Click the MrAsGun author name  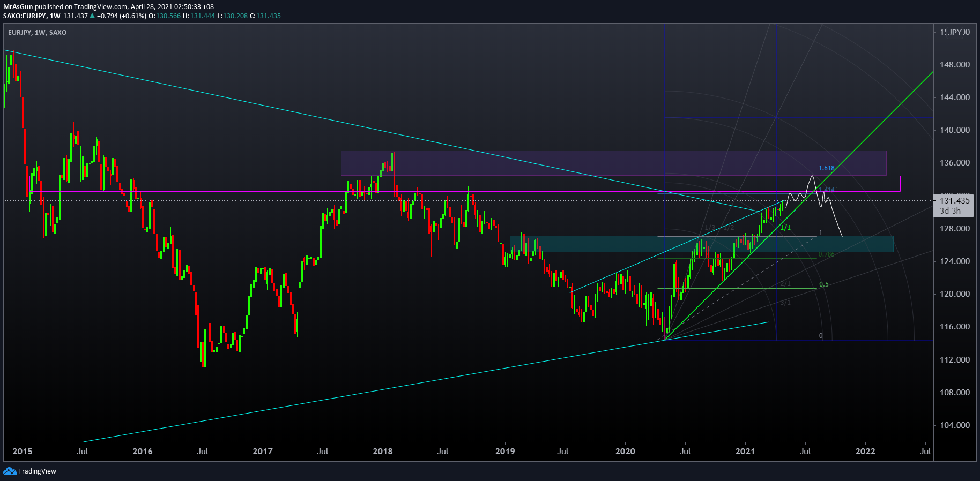(x=18, y=7)
